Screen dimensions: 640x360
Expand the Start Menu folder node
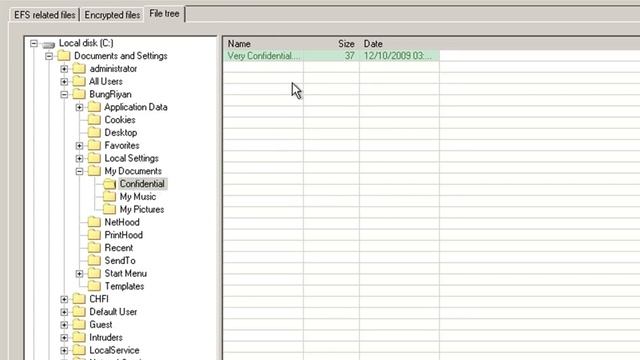79,274
